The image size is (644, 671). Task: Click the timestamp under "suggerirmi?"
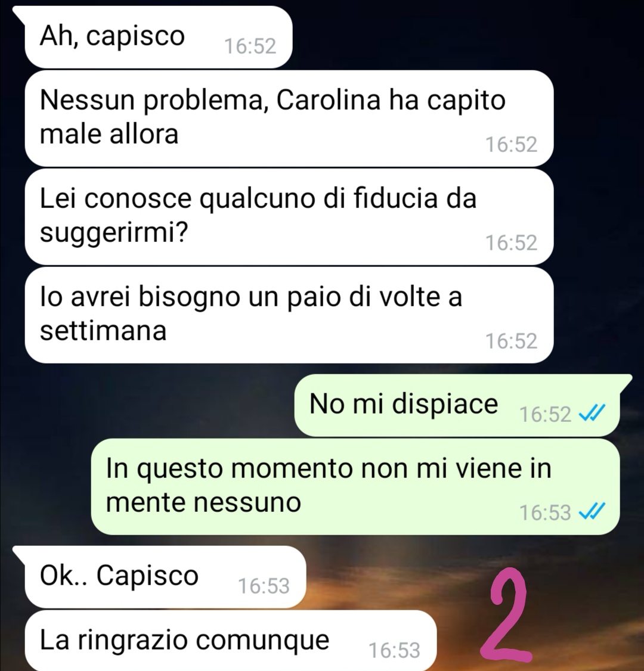(511, 243)
